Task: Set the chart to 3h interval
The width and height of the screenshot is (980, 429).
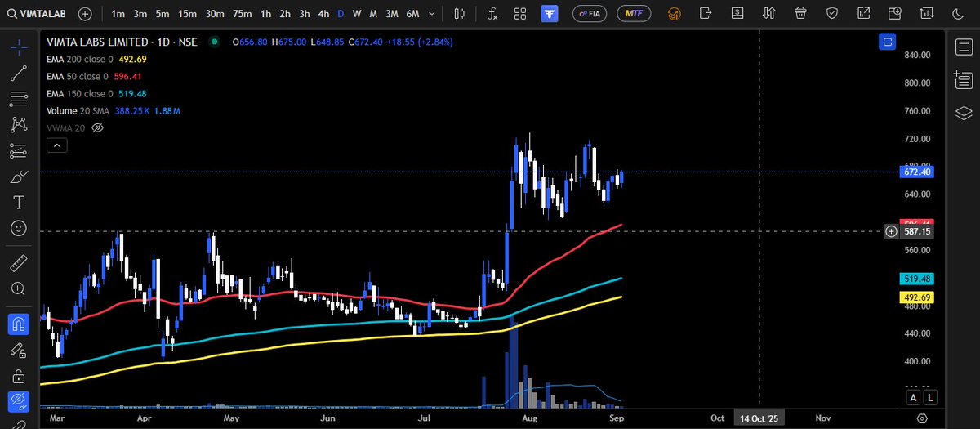Action: (x=305, y=14)
